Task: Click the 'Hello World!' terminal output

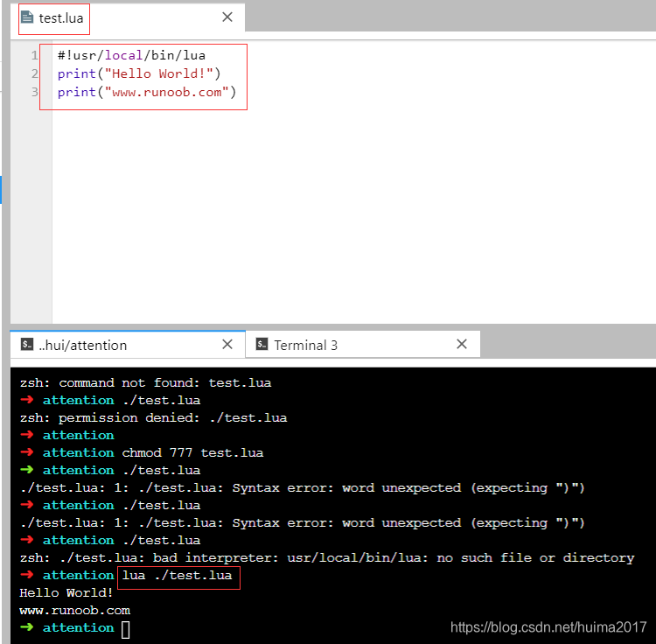Action: coord(66,592)
